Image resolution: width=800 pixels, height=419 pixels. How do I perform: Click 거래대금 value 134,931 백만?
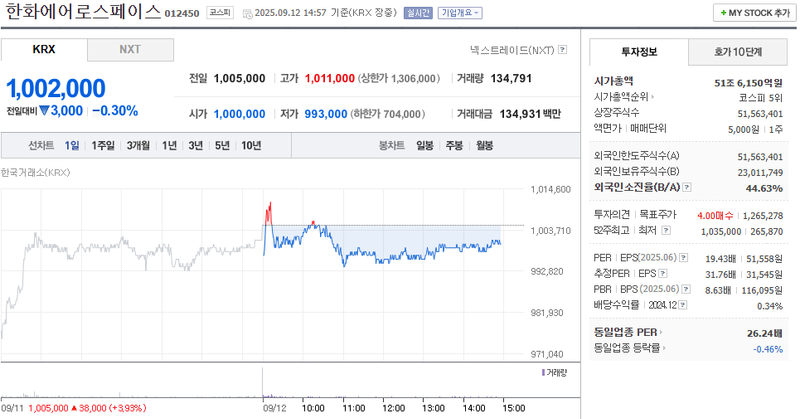pyautogui.click(x=530, y=114)
